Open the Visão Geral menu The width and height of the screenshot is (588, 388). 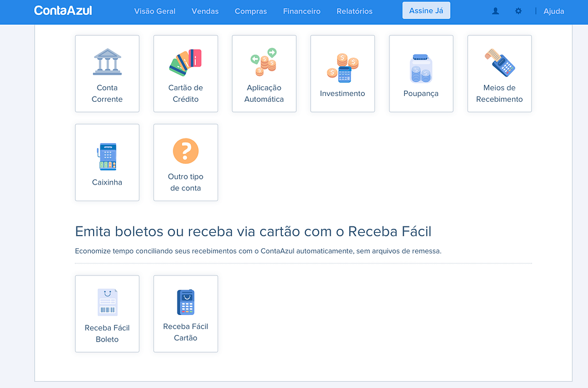[155, 11]
